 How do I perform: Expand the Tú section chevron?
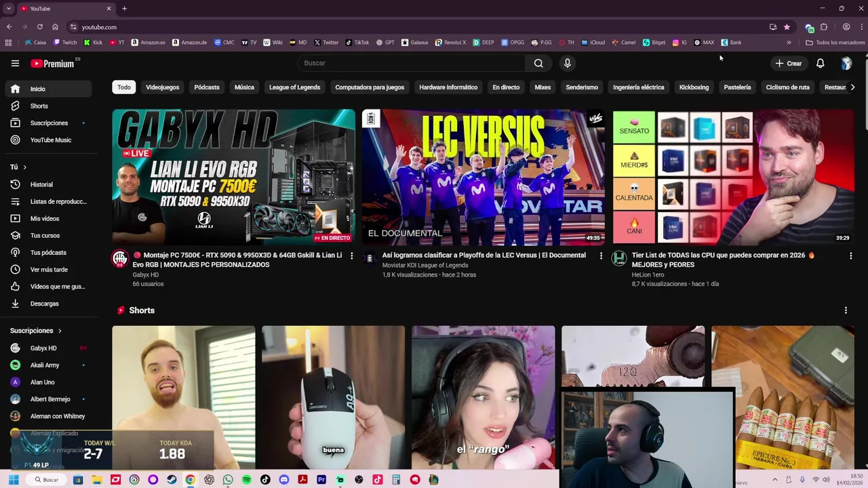pos(25,167)
